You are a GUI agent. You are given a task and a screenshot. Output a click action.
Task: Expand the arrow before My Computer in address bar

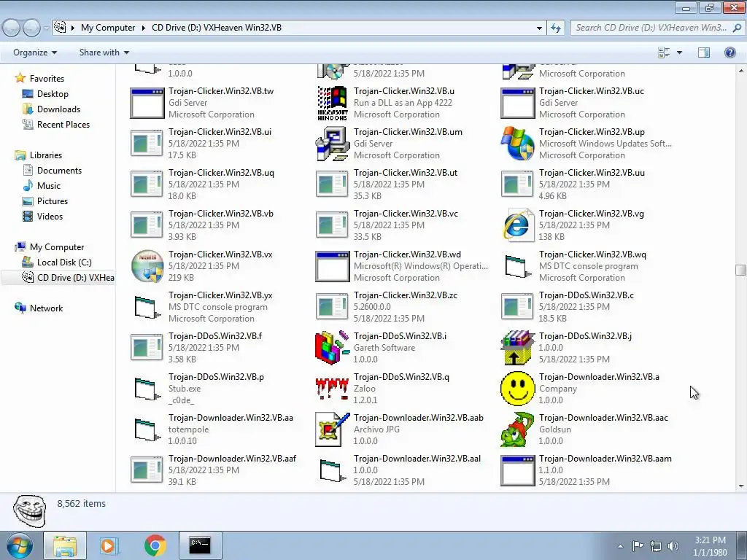[x=73, y=28]
